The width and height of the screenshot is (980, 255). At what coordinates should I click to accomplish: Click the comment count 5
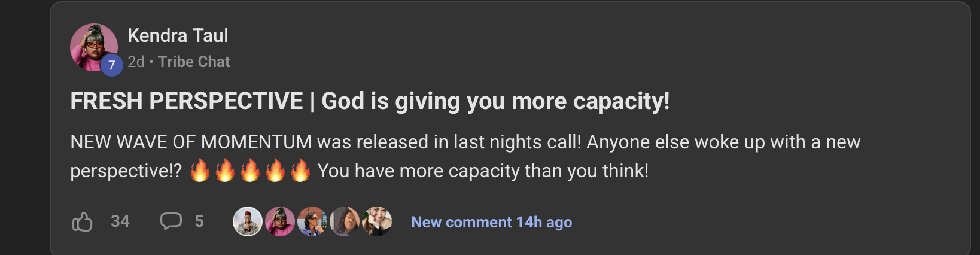[199, 221]
